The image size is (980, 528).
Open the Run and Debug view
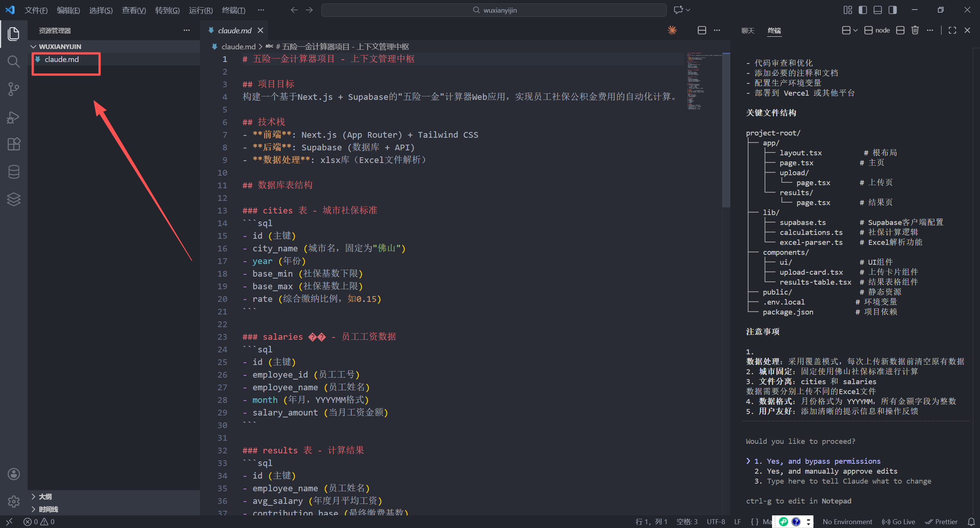pyautogui.click(x=13, y=117)
